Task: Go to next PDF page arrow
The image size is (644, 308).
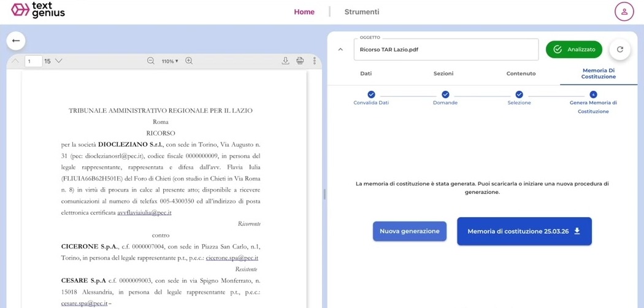Action: [x=58, y=61]
